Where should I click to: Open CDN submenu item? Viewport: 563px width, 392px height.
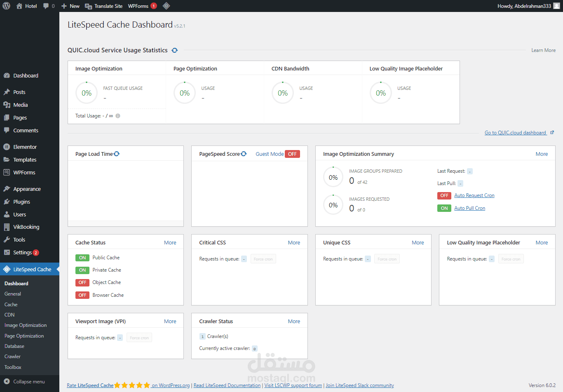tap(9, 315)
